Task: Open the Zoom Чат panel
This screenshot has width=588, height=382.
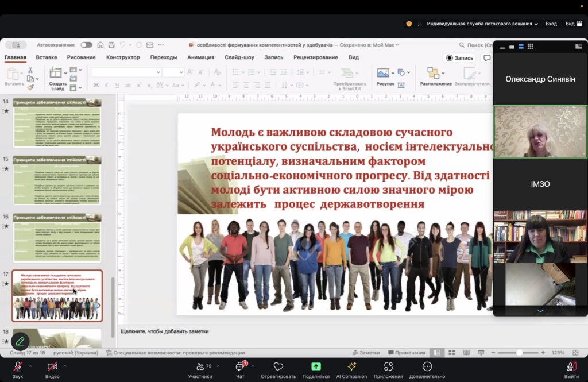Action: pos(240,370)
